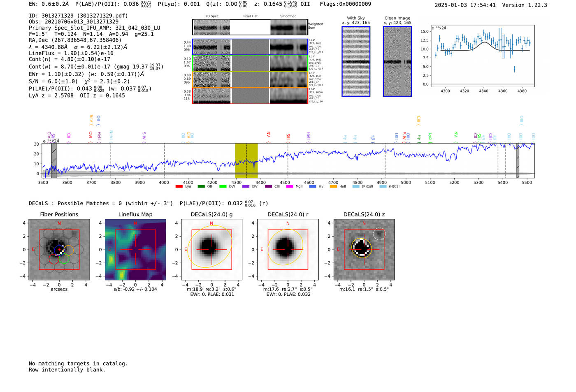Click the orange fiber circle in Fiber Positions

(69, 250)
